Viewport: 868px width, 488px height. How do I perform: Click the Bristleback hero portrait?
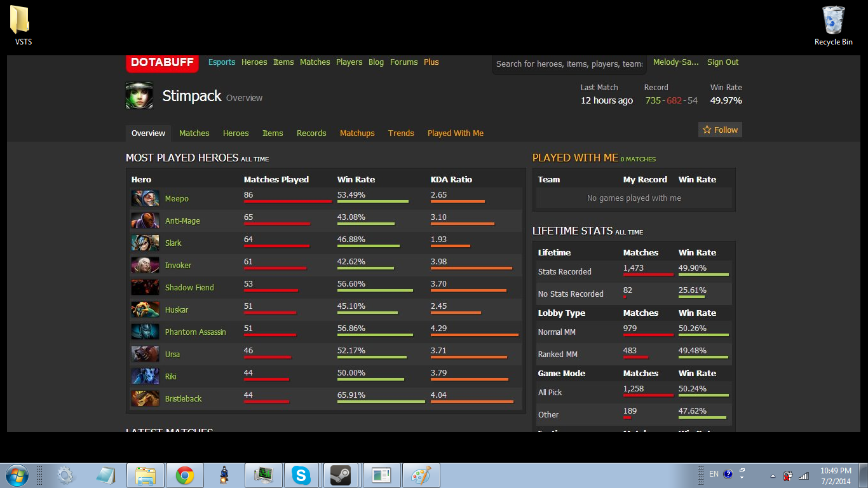pyautogui.click(x=146, y=398)
